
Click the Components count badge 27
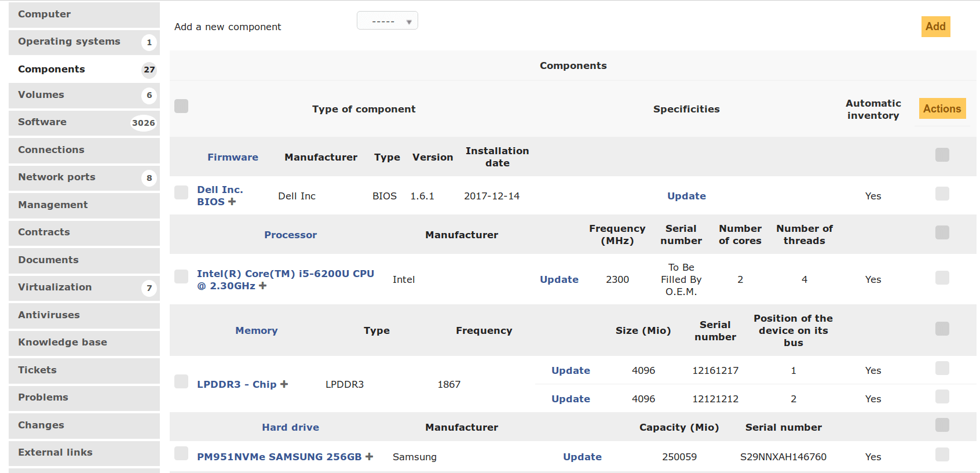pos(149,70)
